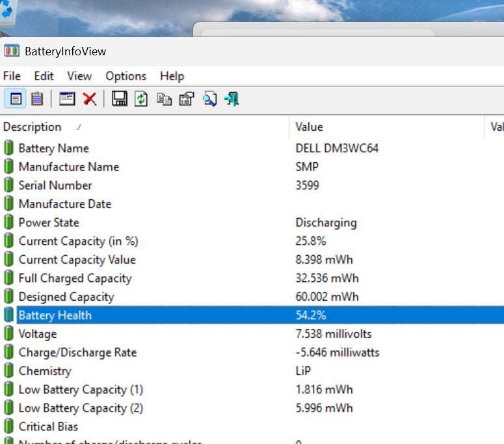Open the Properties icon in toolbar
Screen dimensions: 504x444
click(187, 99)
